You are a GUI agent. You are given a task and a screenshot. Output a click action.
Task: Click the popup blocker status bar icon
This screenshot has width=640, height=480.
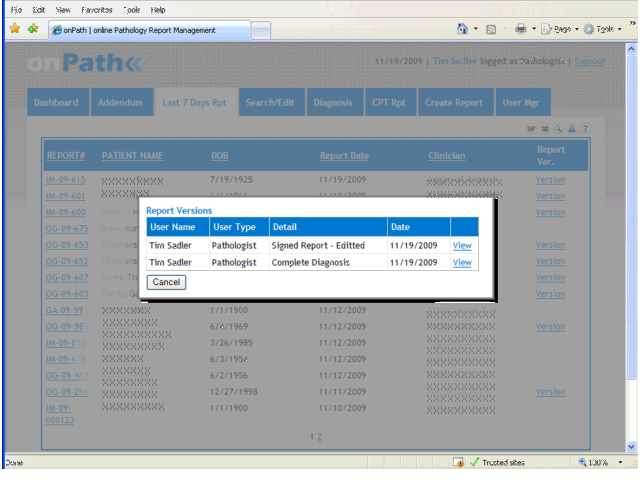pos(458,463)
